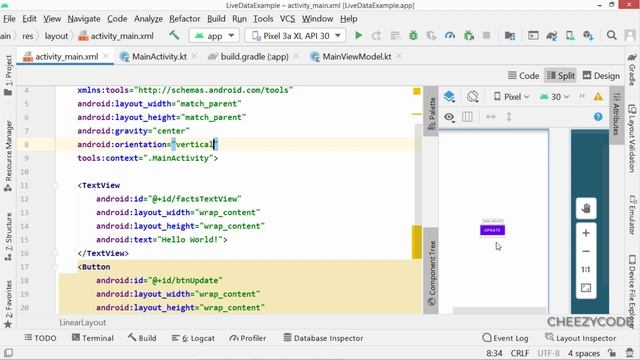Image resolution: width=640 pixels, height=360 pixels.
Task: Open the File menu
Action: click(9, 19)
